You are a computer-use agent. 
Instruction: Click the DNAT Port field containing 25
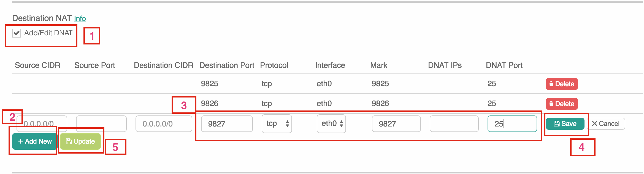point(512,124)
